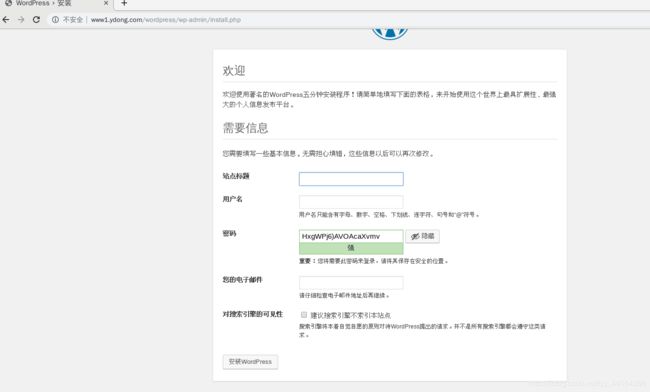Click the 您的电子邮件 label
Image resolution: width=650 pixels, height=392 pixels.
[x=243, y=280]
